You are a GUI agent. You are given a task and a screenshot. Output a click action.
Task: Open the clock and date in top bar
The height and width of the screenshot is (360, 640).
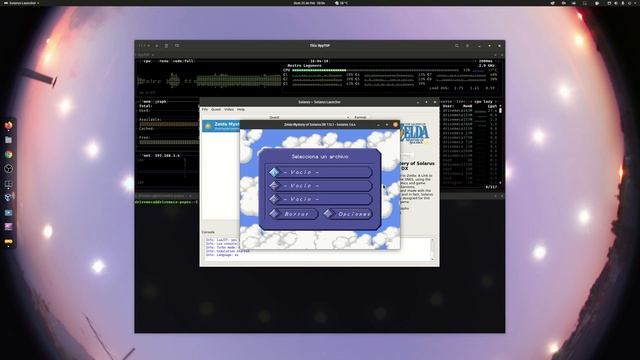[x=309, y=3]
